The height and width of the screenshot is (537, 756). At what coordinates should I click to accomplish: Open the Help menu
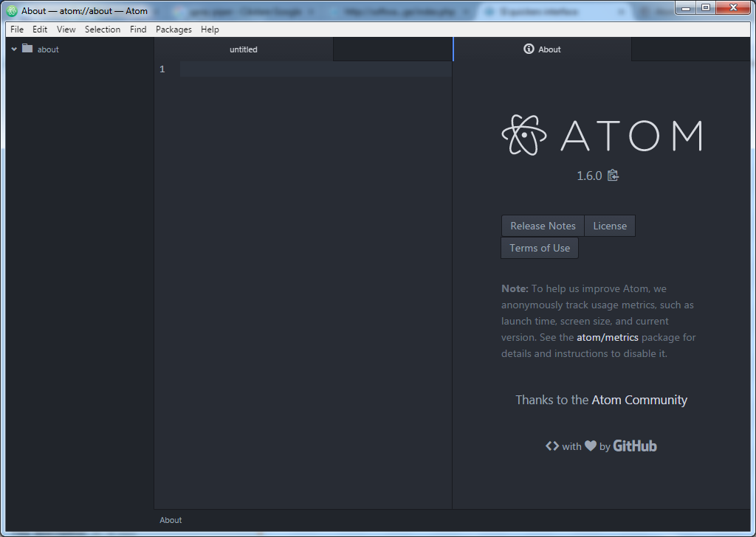click(210, 30)
